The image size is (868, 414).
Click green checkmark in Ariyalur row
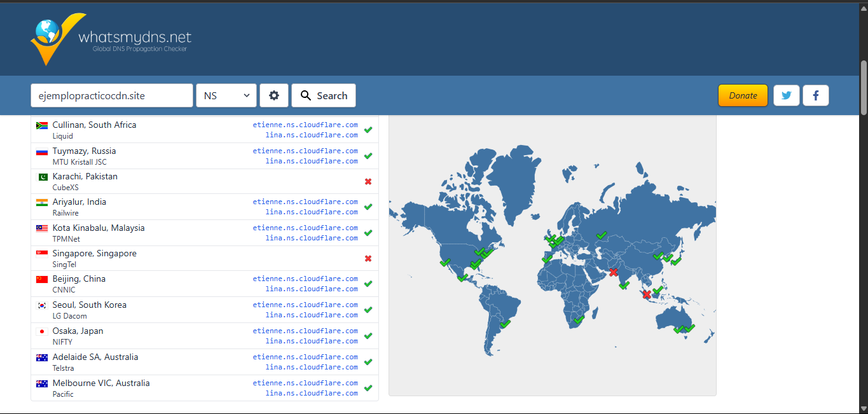coord(368,207)
